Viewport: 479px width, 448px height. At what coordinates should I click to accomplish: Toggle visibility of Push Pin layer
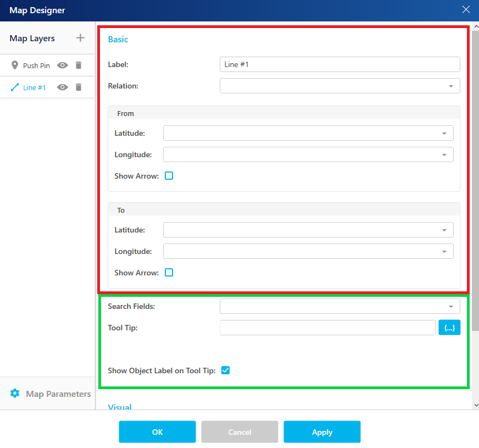click(x=63, y=65)
